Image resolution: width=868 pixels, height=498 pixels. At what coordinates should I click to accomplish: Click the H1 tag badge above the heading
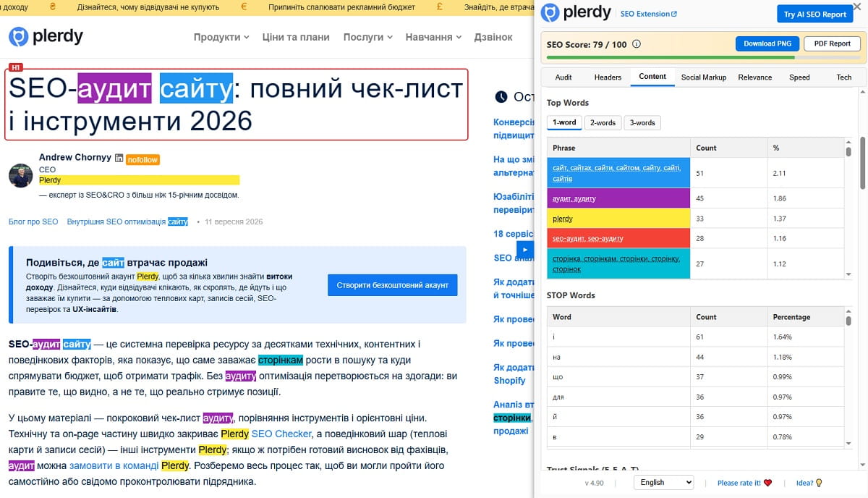point(16,67)
